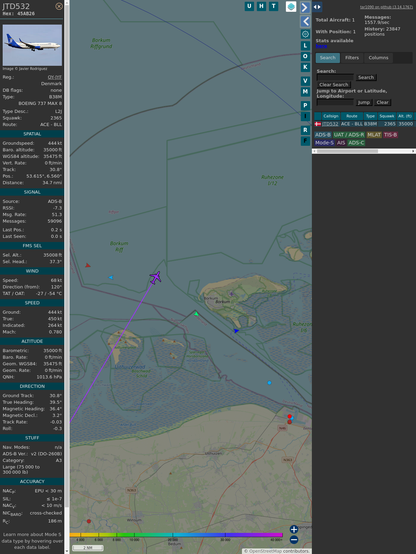Switch to the Columns tab
416x554 pixels.
point(378,58)
